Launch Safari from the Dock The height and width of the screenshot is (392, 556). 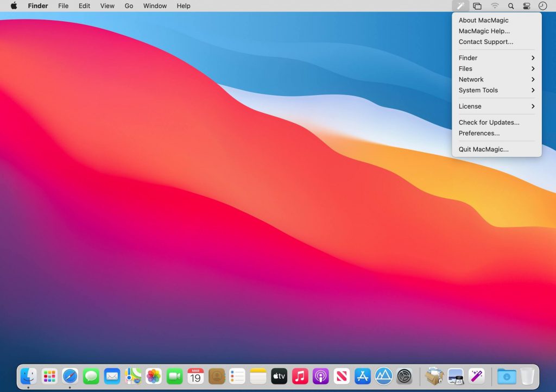coord(69,375)
